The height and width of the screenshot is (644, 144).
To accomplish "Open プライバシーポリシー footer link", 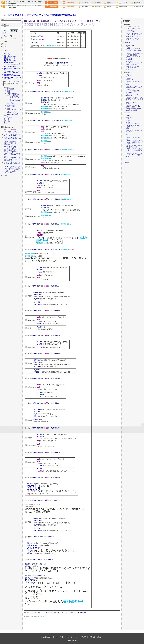I will pos(96,637).
